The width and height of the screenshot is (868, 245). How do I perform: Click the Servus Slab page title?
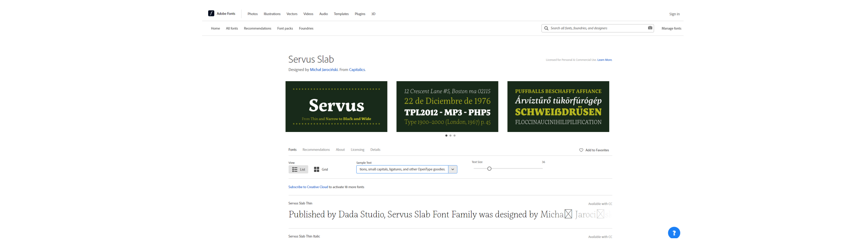(311, 59)
